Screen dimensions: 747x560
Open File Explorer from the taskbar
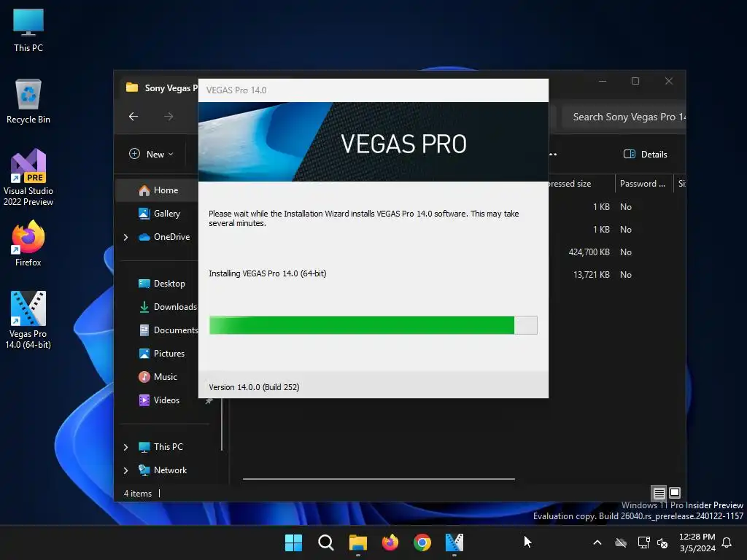pos(357,542)
